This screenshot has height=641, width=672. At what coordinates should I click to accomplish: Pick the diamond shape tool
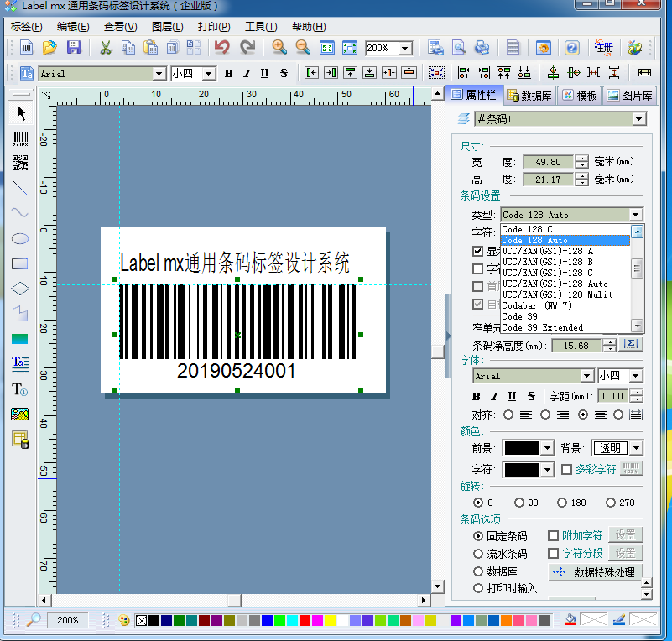19,289
